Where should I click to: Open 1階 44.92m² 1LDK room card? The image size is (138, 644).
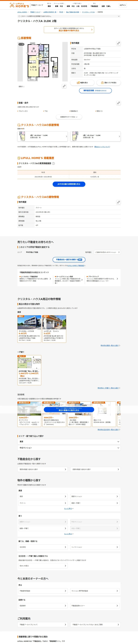(43, 137)
